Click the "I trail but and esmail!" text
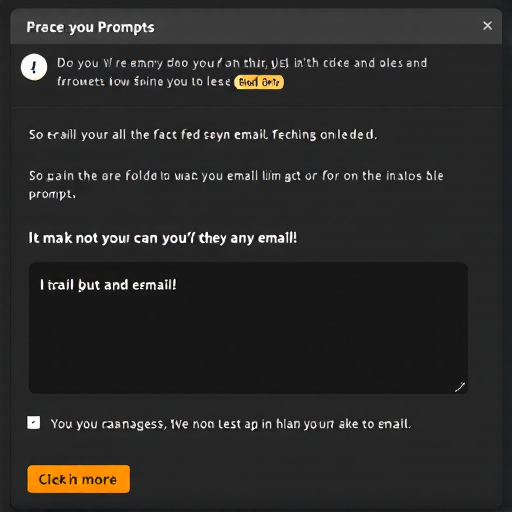 pyautogui.click(x=108, y=285)
